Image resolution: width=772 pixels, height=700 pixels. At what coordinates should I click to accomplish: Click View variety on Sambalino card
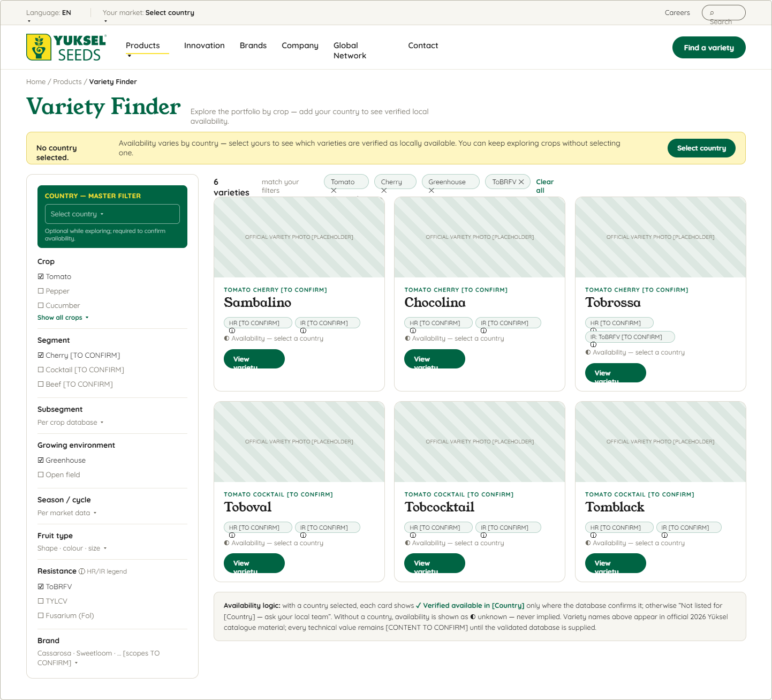pyautogui.click(x=254, y=359)
